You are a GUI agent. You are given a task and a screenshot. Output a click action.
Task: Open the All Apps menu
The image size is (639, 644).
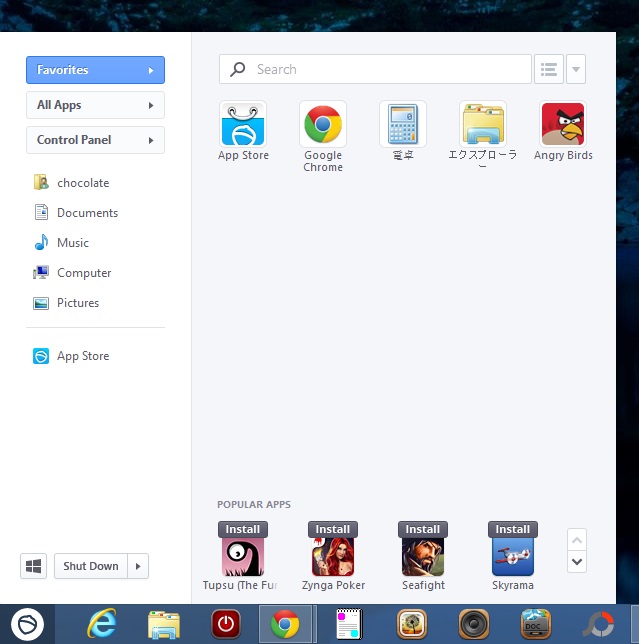(x=95, y=105)
